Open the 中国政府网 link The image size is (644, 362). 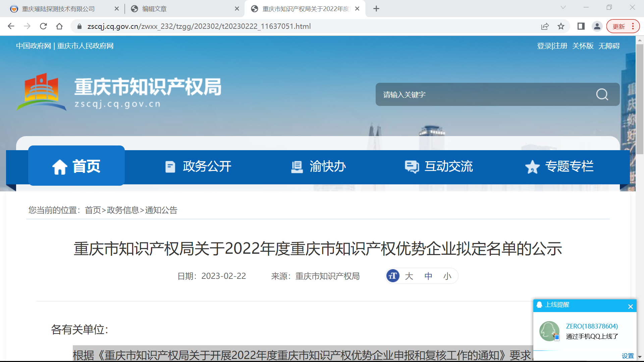coord(34,46)
